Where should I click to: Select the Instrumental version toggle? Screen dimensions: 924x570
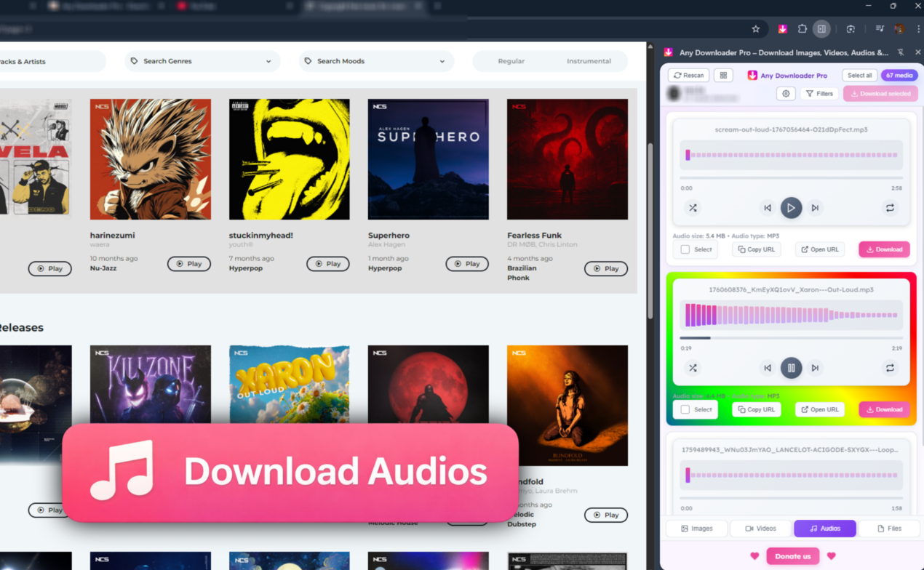tap(589, 61)
